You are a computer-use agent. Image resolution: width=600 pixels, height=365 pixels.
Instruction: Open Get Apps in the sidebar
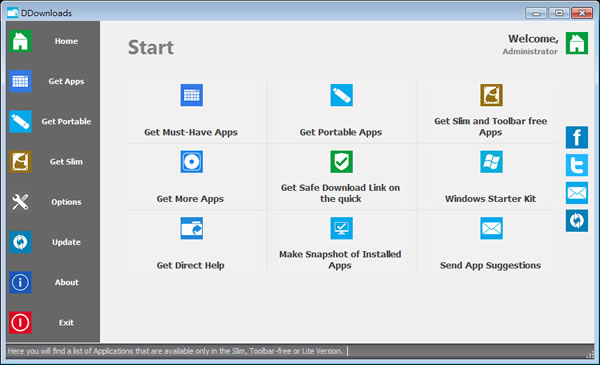pyautogui.click(x=53, y=81)
